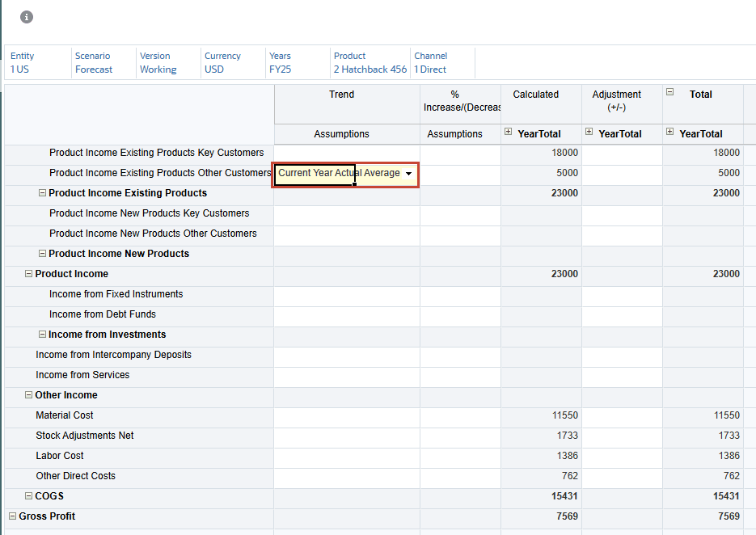The width and height of the screenshot is (756, 535).
Task: Select Income from Debt Funds row label
Action: coord(103,314)
